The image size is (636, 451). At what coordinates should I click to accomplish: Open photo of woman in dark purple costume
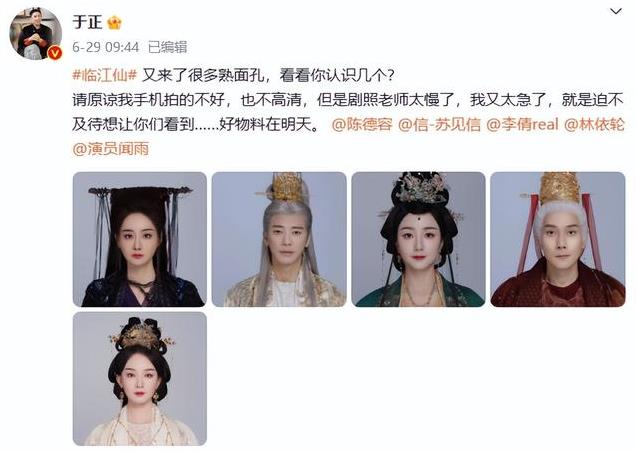tap(140, 239)
